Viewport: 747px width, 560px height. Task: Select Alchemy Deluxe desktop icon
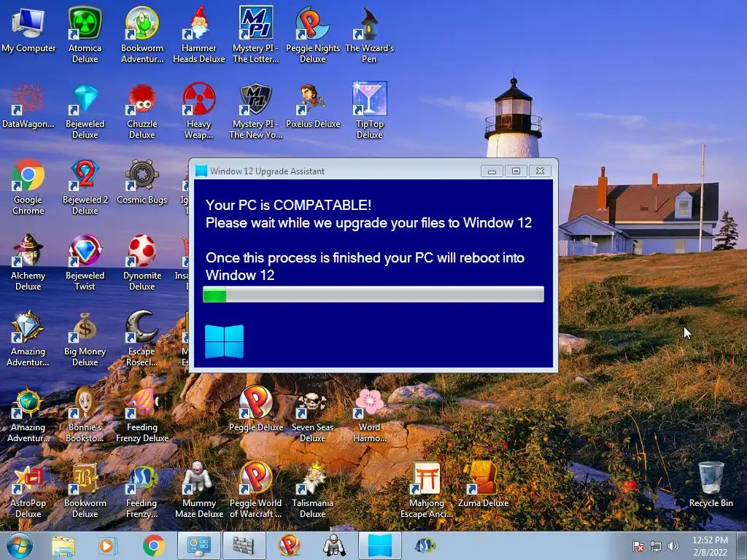(x=28, y=262)
